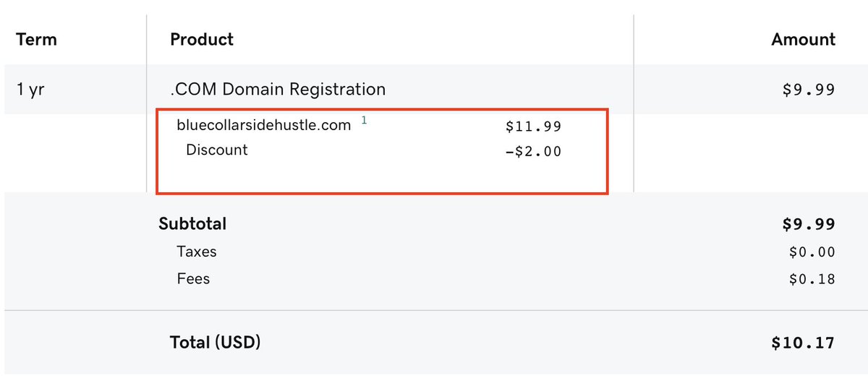Select the bluecollarsidehustle.com domain name

coord(264,125)
